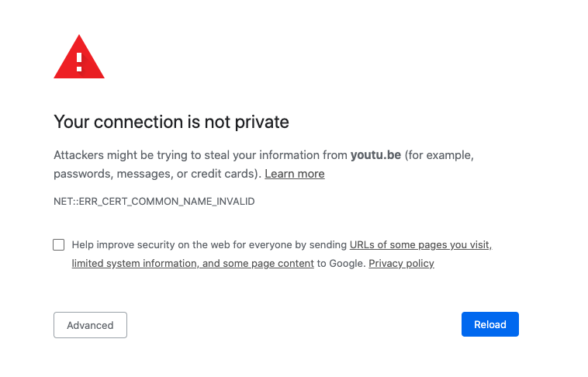588x377 pixels.
Task: Click the '(for example,' text after youtu.be
Action: point(439,155)
